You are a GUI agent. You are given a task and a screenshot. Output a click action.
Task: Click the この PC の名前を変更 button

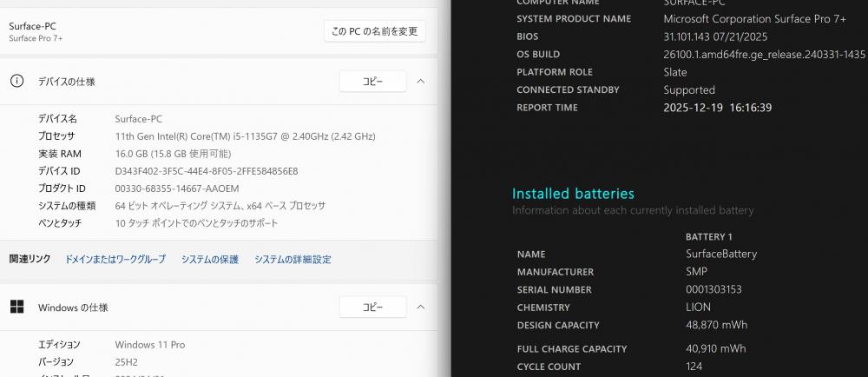tap(375, 31)
